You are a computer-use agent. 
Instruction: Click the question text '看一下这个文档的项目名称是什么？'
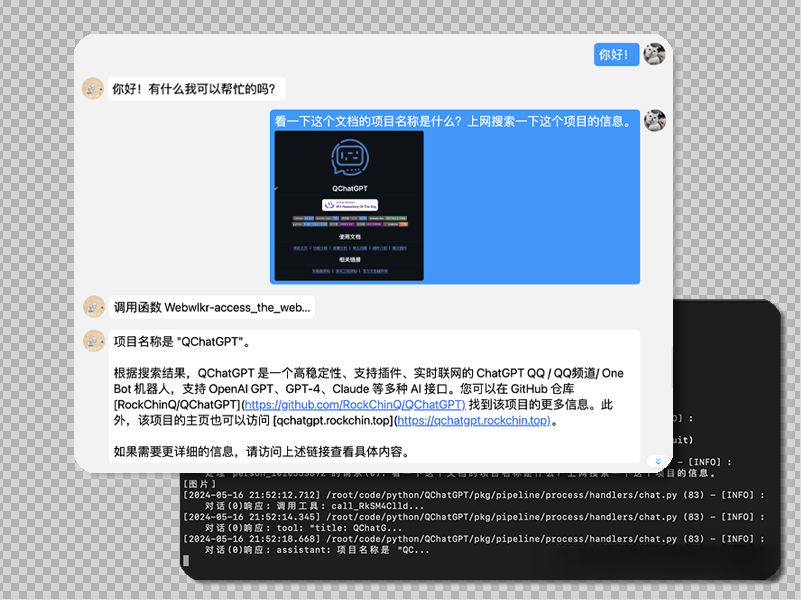368,121
